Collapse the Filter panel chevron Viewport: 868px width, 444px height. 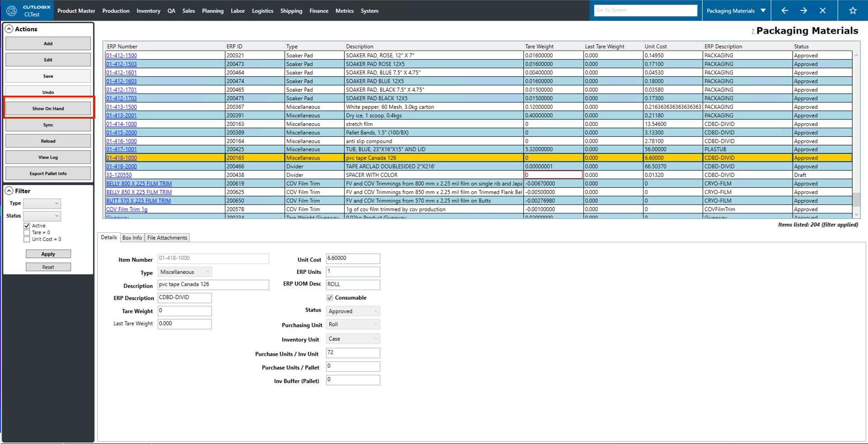point(9,191)
